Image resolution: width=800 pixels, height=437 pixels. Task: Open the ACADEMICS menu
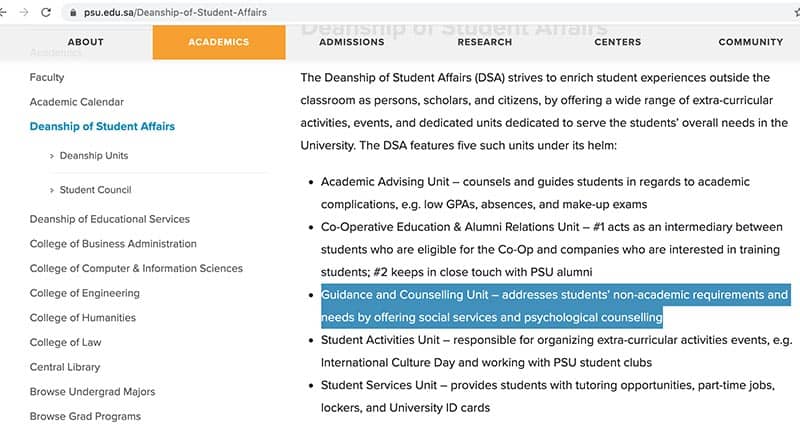(x=219, y=42)
